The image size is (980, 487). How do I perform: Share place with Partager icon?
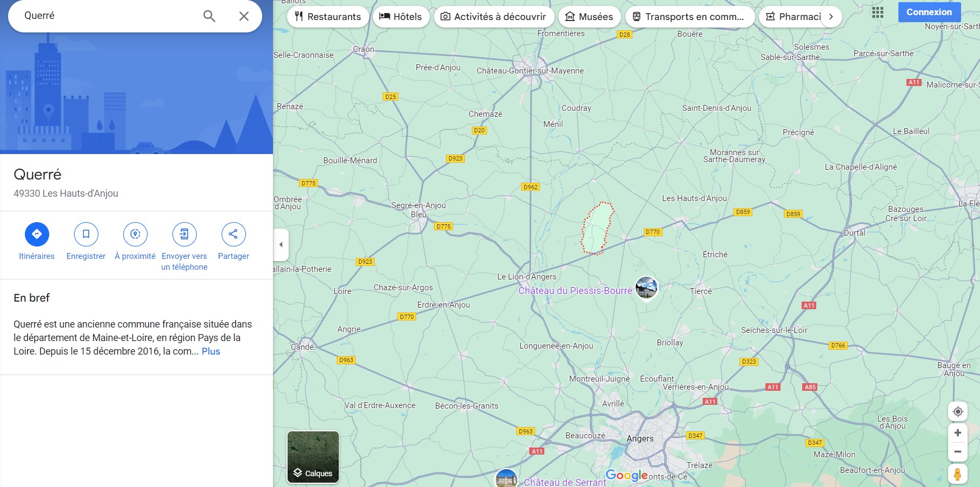[234, 234]
